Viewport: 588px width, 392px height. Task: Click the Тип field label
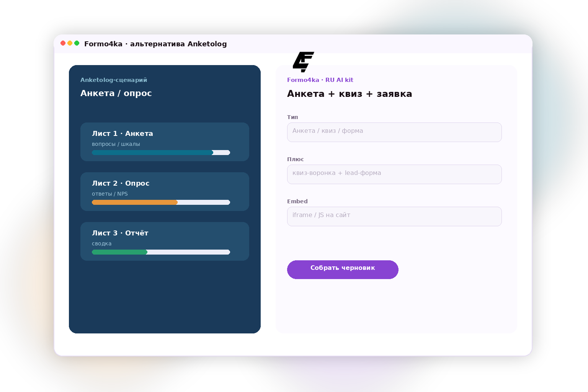click(292, 117)
